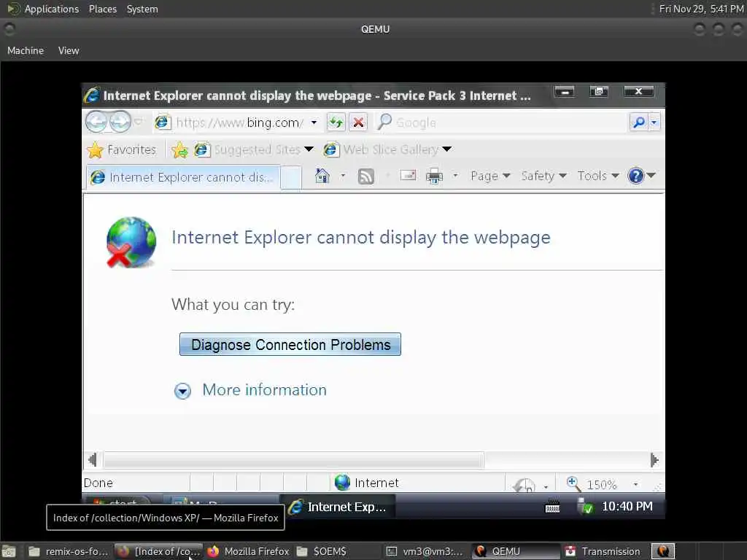This screenshot has width=747, height=560.
Task: Open the Places menu in top panel
Action: tap(102, 9)
